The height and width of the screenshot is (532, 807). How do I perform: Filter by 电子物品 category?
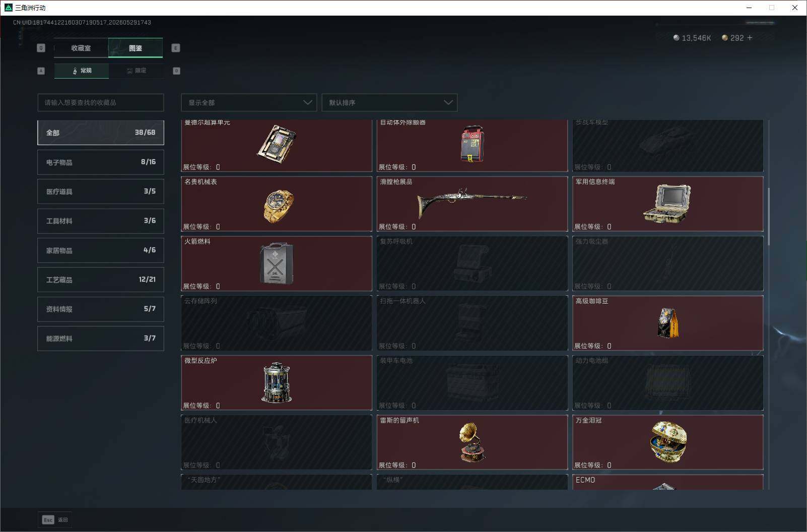click(x=101, y=162)
